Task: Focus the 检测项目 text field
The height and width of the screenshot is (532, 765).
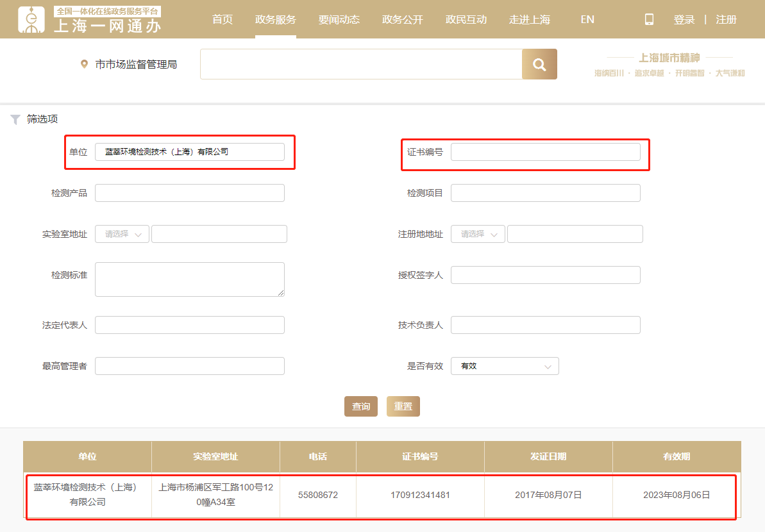Action: (546, 193)
